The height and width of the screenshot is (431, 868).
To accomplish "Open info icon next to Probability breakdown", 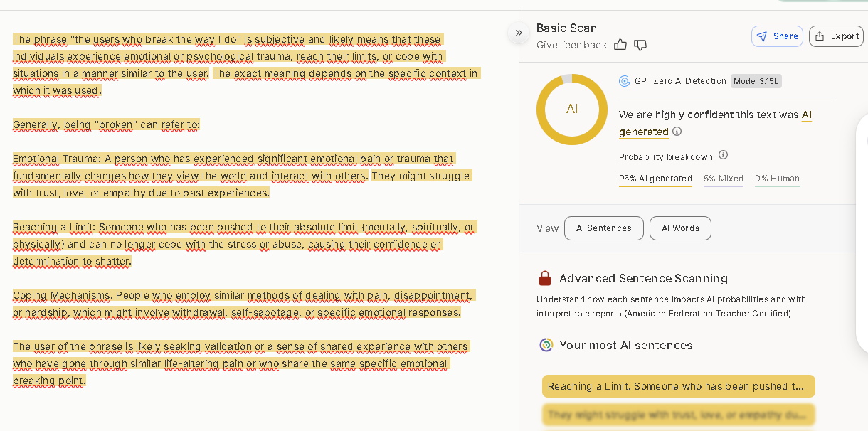I will pos(723,155).
